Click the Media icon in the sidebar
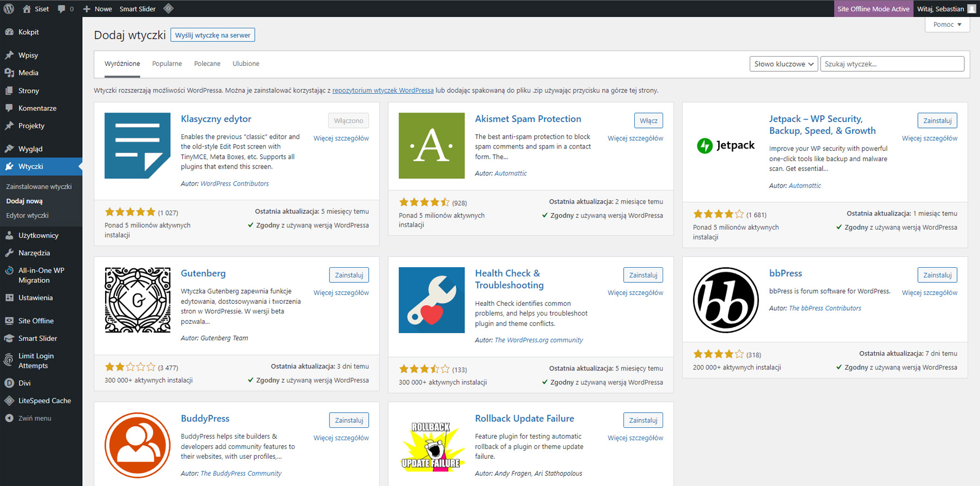 (9, 72)
